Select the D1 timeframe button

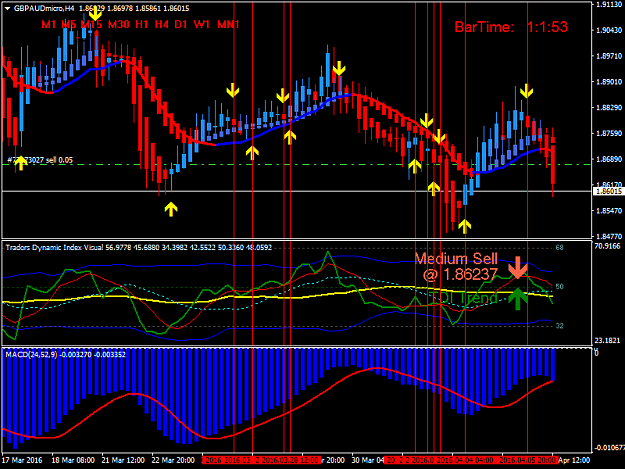click(181, 25)
